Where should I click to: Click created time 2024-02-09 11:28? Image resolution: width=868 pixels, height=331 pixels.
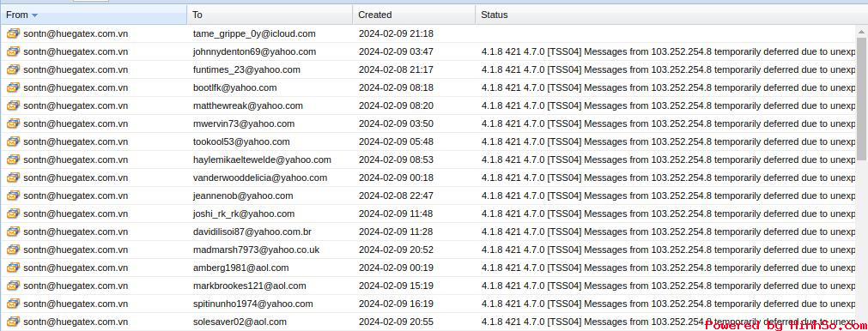point(396,232)
